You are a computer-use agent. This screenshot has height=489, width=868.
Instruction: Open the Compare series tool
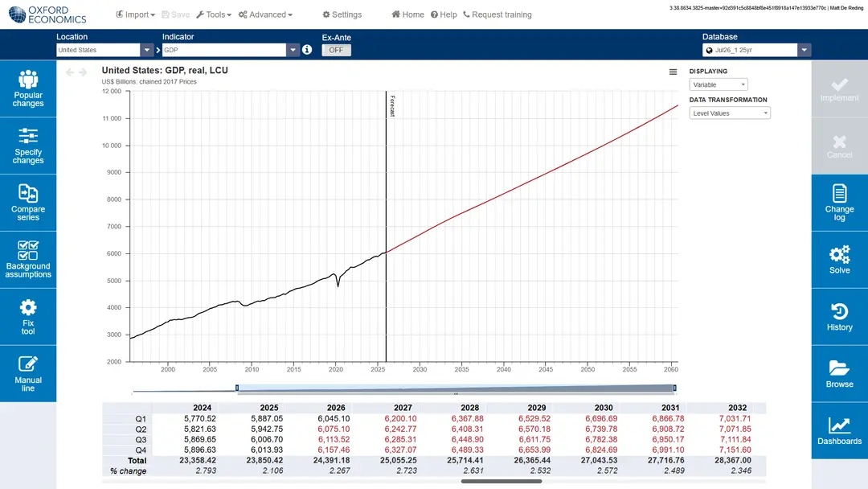tap(27, 203)
